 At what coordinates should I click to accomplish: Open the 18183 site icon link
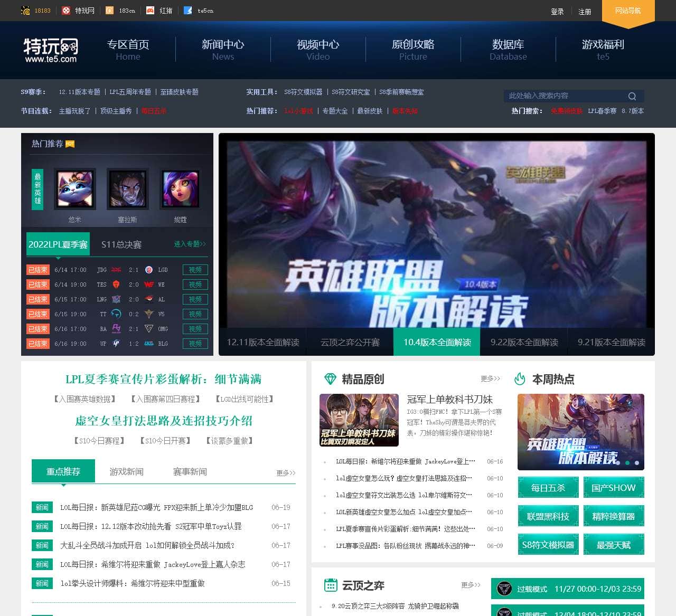tap(25, 11)
